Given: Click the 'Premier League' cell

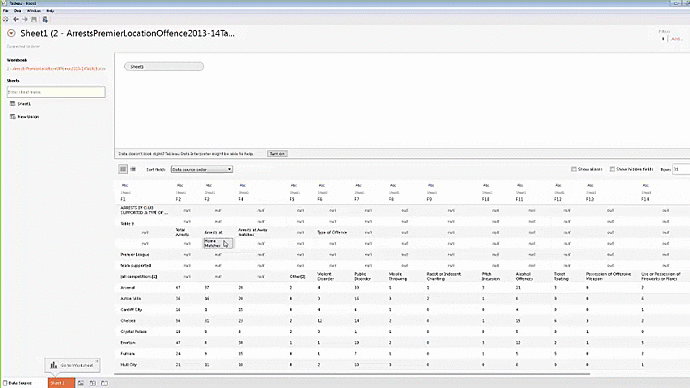Looking at the screenshot, I should pos(135,254).
